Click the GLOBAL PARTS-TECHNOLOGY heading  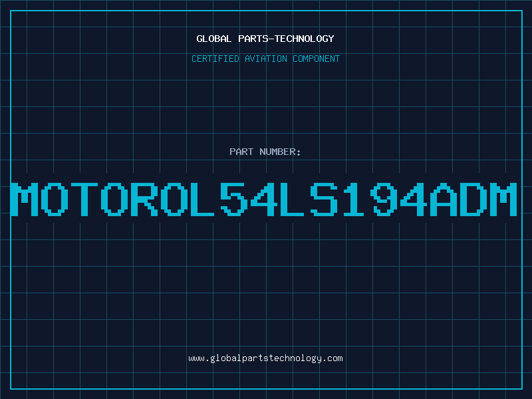(x=265, y=39)
